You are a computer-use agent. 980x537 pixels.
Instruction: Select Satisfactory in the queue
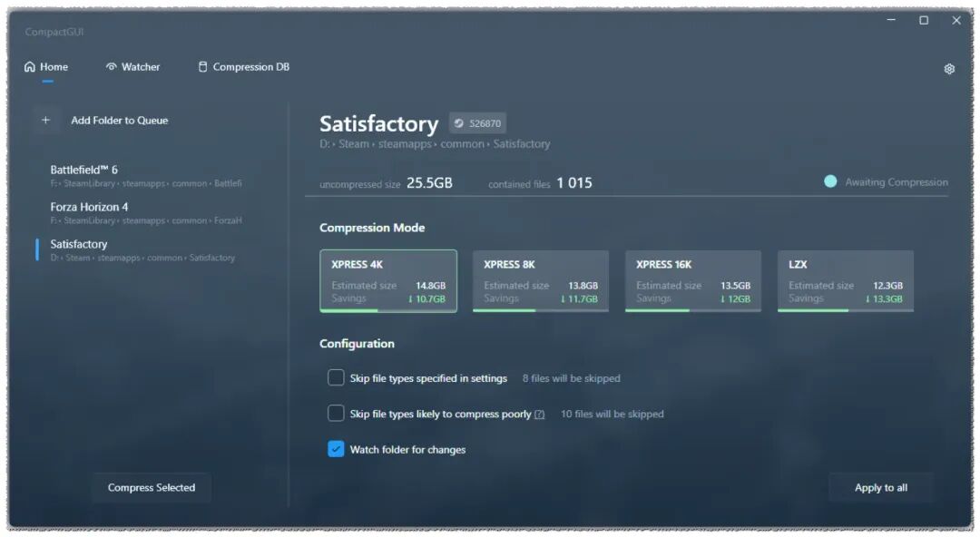[145, 250]
